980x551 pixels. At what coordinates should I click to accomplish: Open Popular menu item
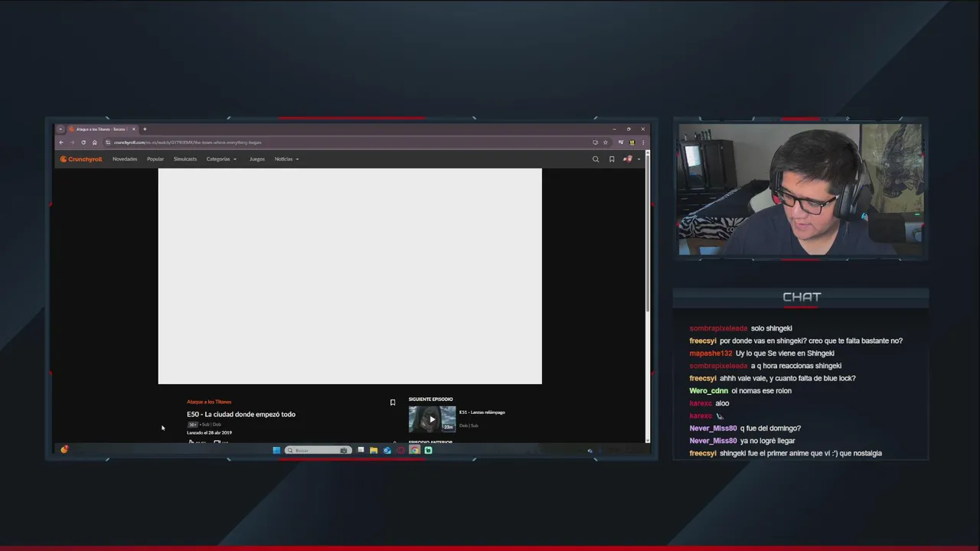point(155,159)
